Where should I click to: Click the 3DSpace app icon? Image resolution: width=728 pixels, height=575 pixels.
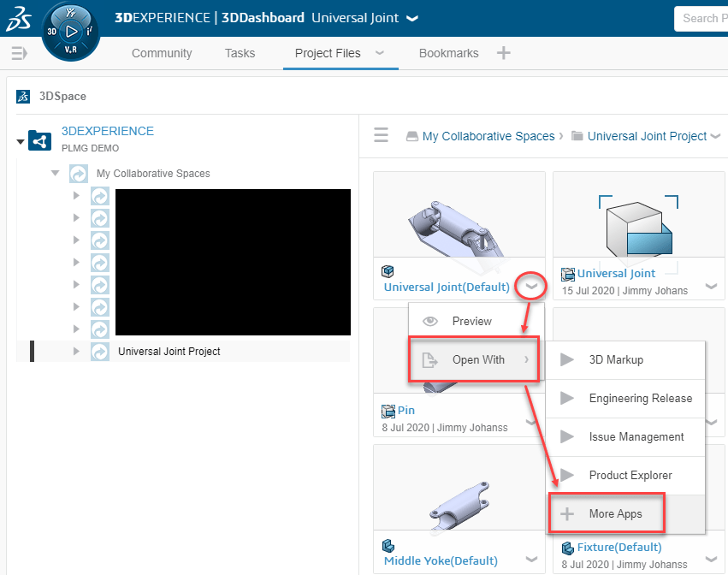pos(23,96)
